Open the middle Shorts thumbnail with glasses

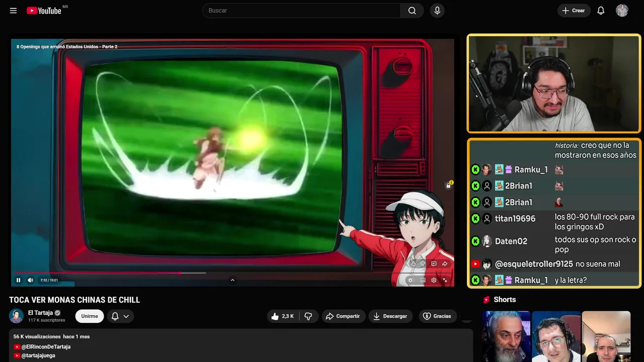(x=556, y=336)
